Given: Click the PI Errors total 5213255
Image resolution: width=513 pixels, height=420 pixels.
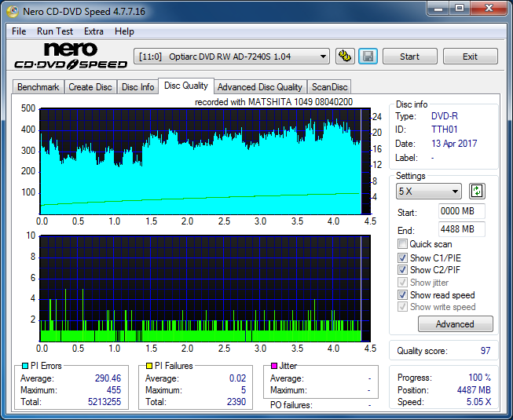Looking at the screenshot, I should point(104,402).
